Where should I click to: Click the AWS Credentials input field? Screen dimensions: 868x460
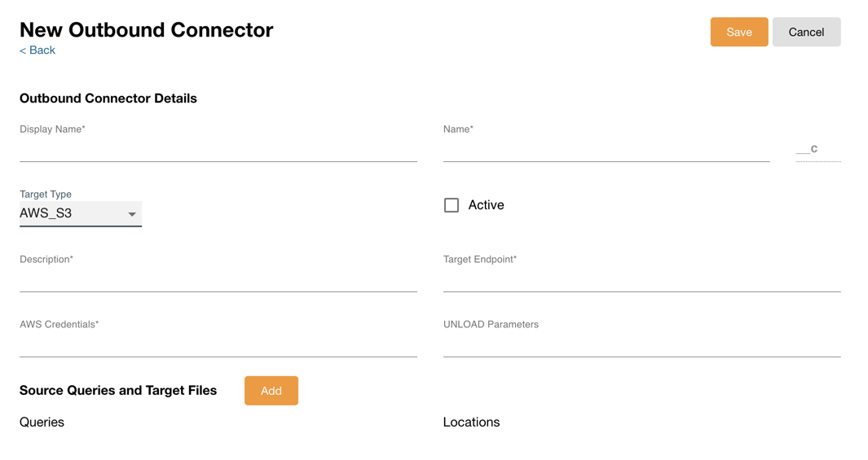218,346
